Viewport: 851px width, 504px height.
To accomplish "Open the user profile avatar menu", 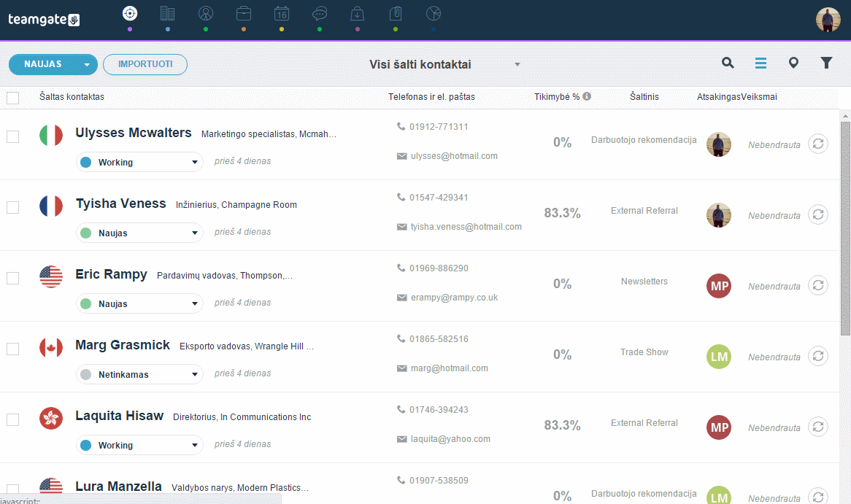I will [828, 20].
